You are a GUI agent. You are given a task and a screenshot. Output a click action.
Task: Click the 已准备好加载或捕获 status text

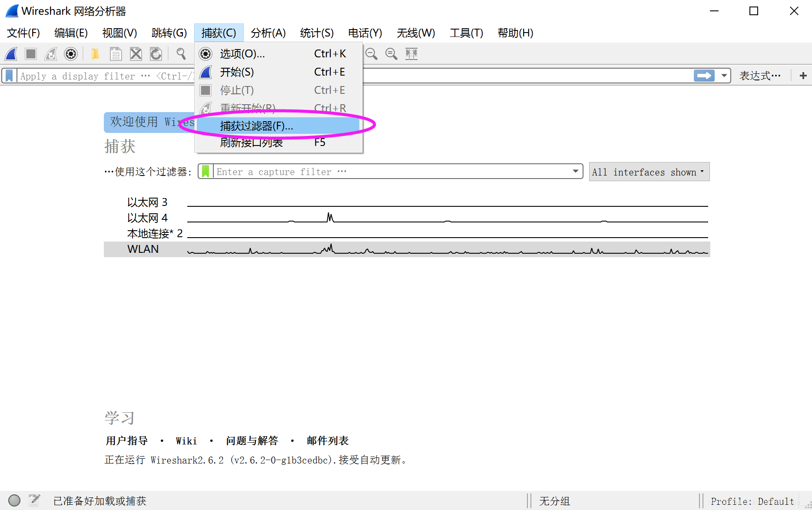coord(99,501)
